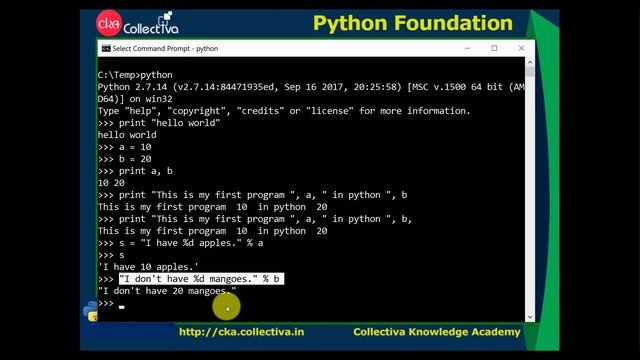Click the highlighted 'I don't have %d mangoes.' % b text

click(201, 279)
